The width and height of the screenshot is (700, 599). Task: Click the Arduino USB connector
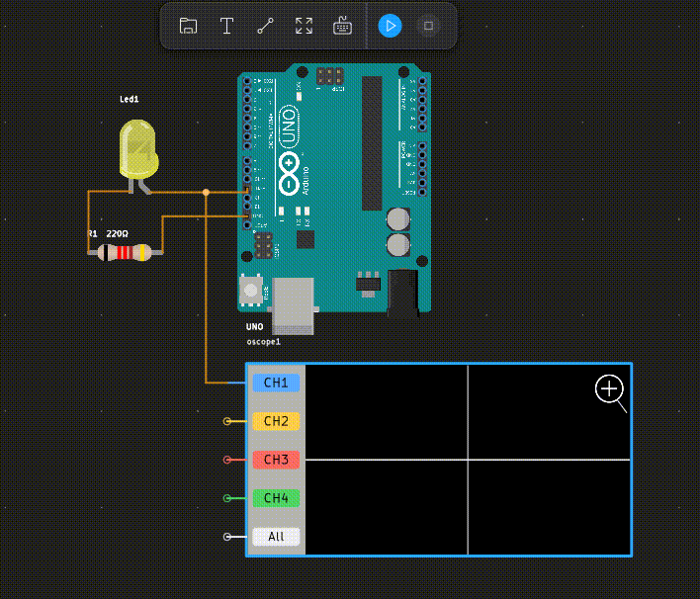293,306
